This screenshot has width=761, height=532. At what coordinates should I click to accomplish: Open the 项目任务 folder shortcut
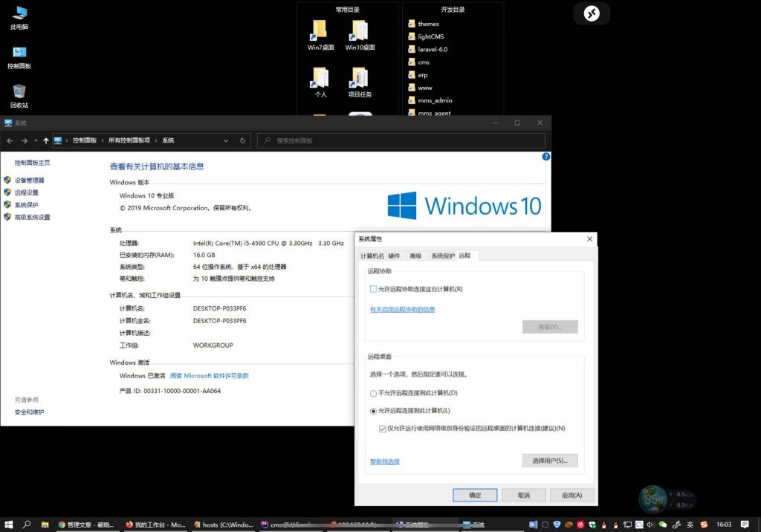(x=360, y=82)
